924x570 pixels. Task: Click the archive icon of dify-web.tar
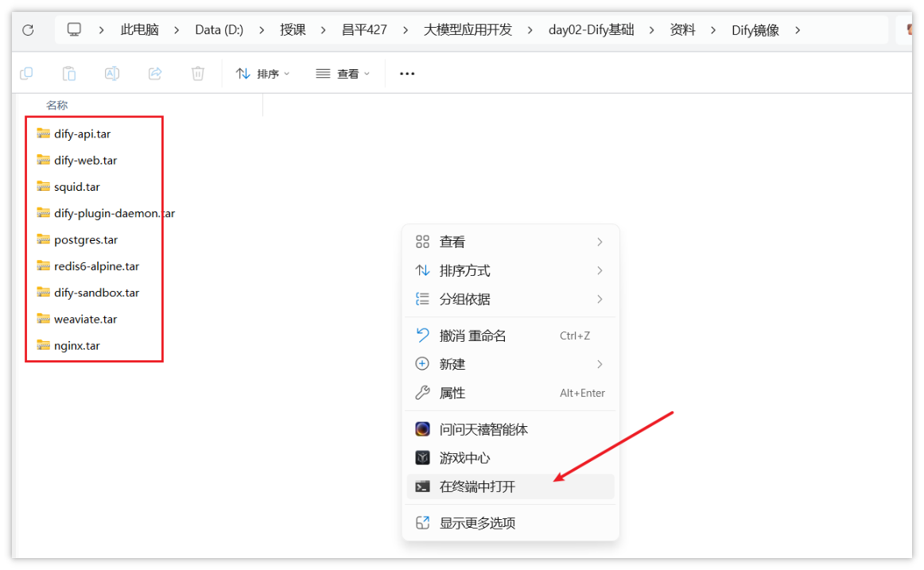coord(43,160)
